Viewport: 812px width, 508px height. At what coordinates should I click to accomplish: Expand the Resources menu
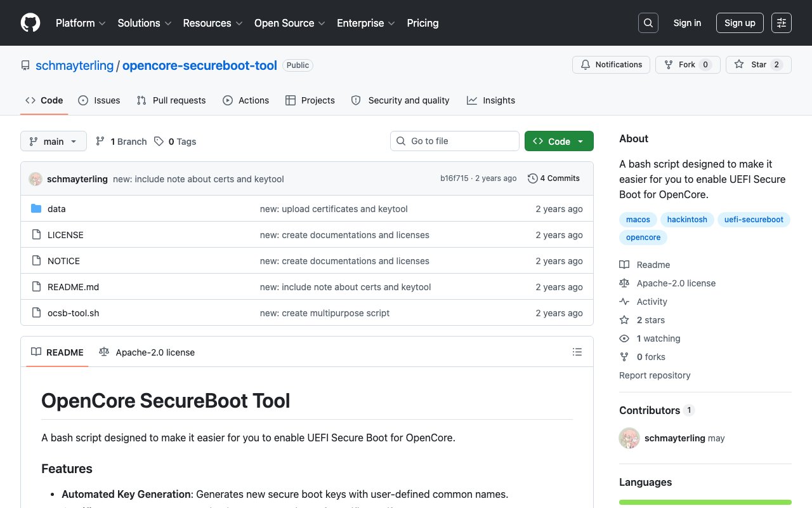pyautogui.click(x=213, y=23)
